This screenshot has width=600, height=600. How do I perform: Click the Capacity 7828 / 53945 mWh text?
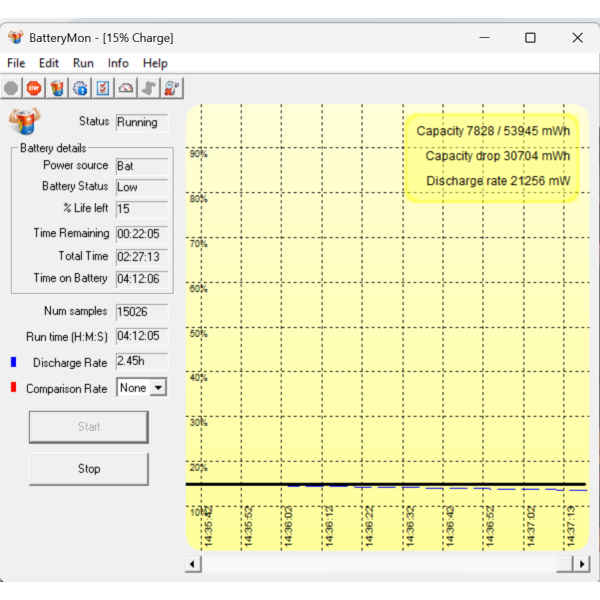tap(493, 131)
